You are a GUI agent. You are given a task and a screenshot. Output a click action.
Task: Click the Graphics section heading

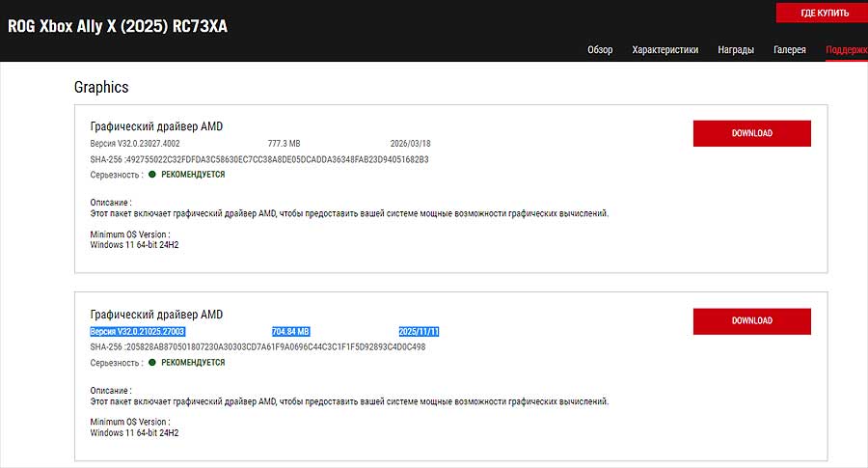click(101, 87)
